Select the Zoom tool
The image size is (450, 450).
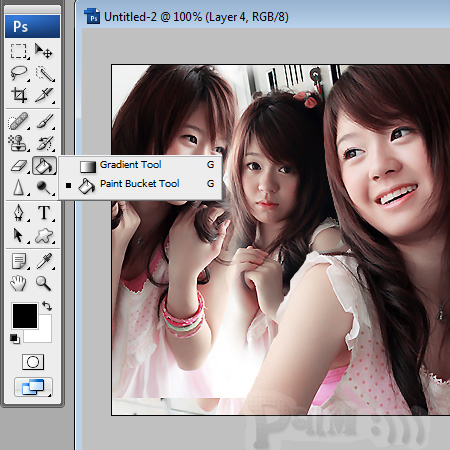44,283
